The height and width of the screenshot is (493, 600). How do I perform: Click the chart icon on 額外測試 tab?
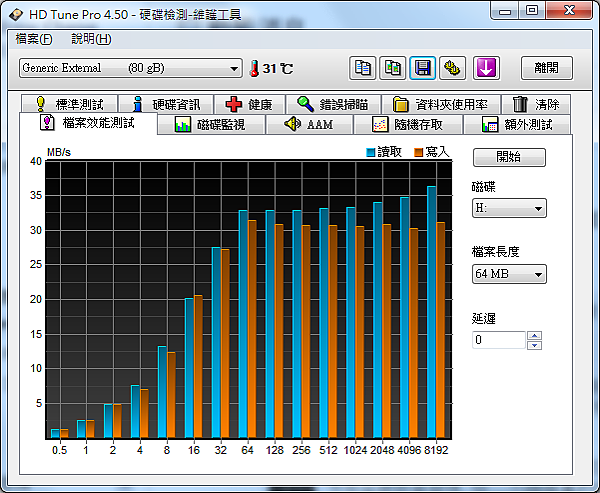coord(490,124)
